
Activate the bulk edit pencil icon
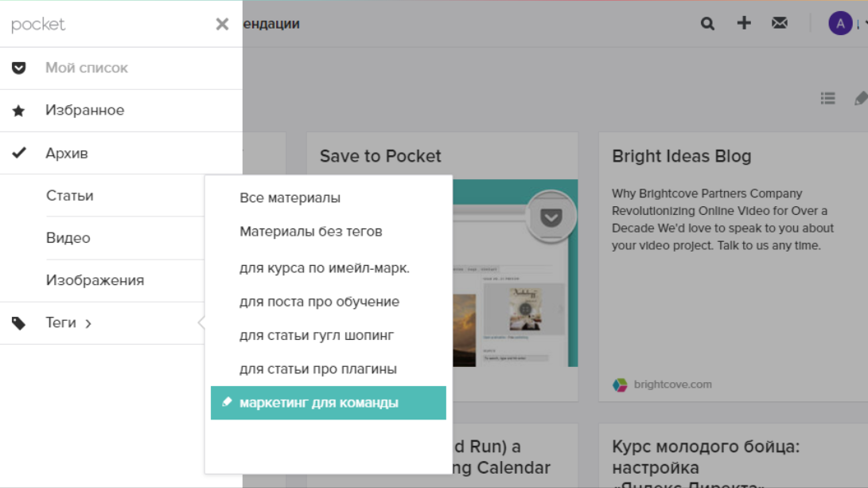[x=861, y=98]
